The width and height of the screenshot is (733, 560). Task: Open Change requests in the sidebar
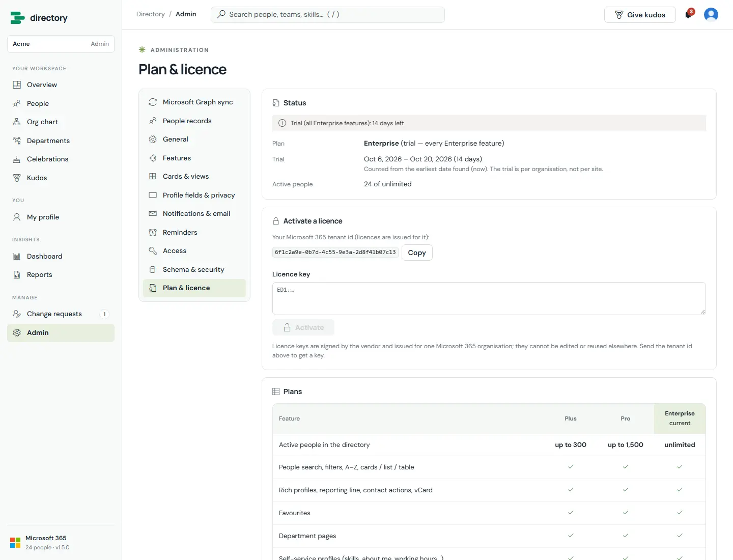(x=61, y=314)
